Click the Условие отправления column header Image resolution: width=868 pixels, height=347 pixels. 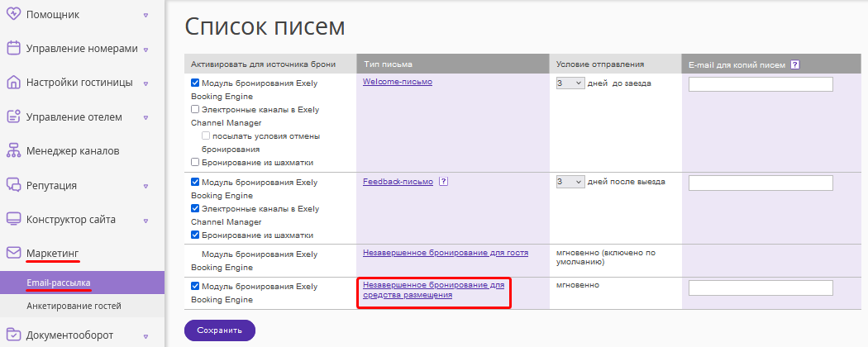click(x=616, y=64)
